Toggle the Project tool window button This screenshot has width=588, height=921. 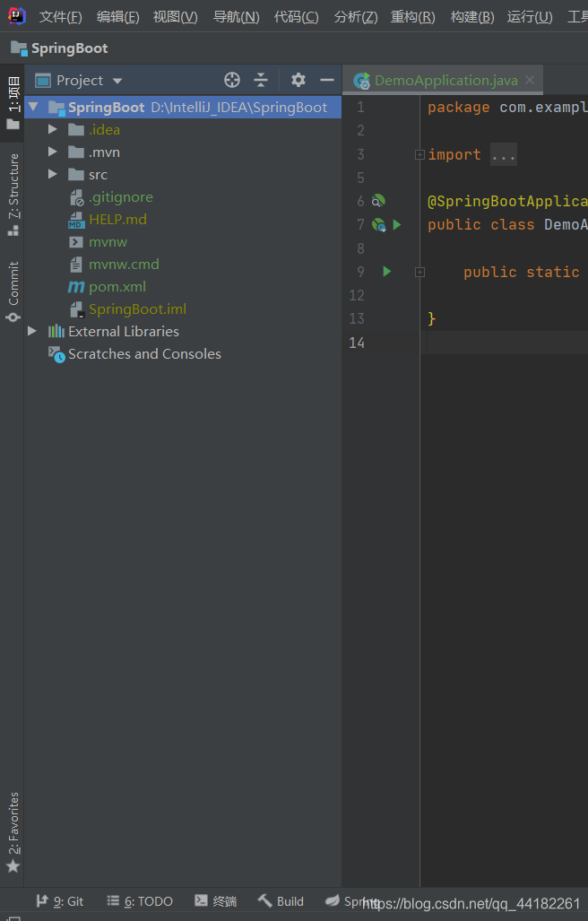(13, 103)
